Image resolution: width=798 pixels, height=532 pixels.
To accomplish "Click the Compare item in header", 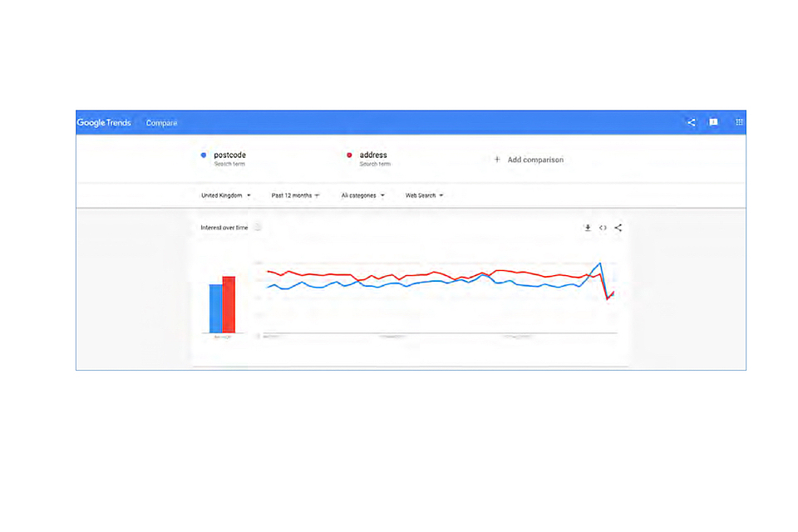I will (161, 123).
